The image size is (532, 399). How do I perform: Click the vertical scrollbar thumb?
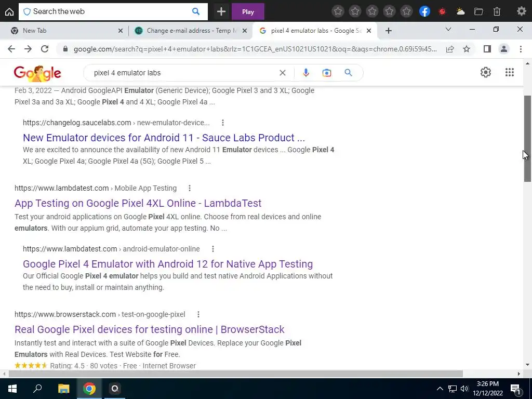pos(527,138)
